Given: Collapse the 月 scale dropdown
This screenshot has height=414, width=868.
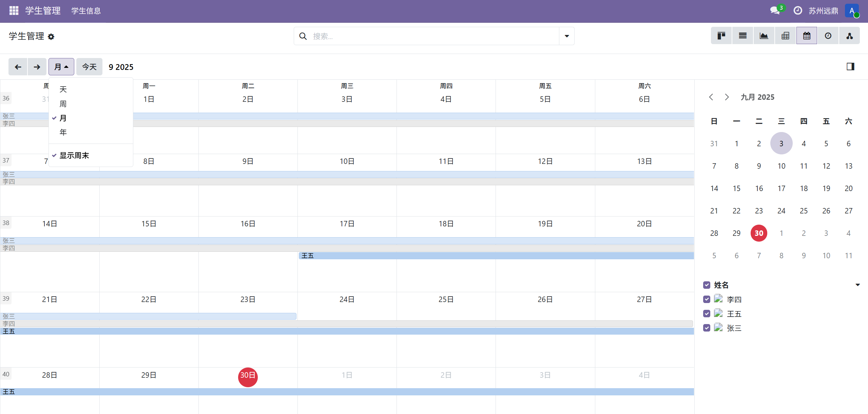Looking at the screenshot, I should click(x=61, y=67).
